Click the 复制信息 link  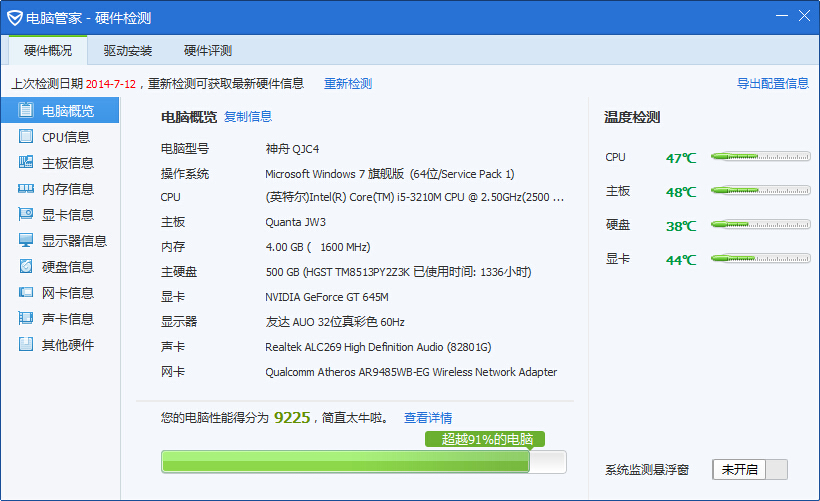click(248, 117)
